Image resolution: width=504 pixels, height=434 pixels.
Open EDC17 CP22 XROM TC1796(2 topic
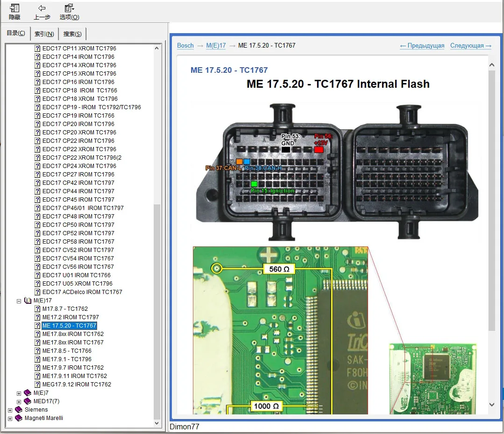coord(82,158)
